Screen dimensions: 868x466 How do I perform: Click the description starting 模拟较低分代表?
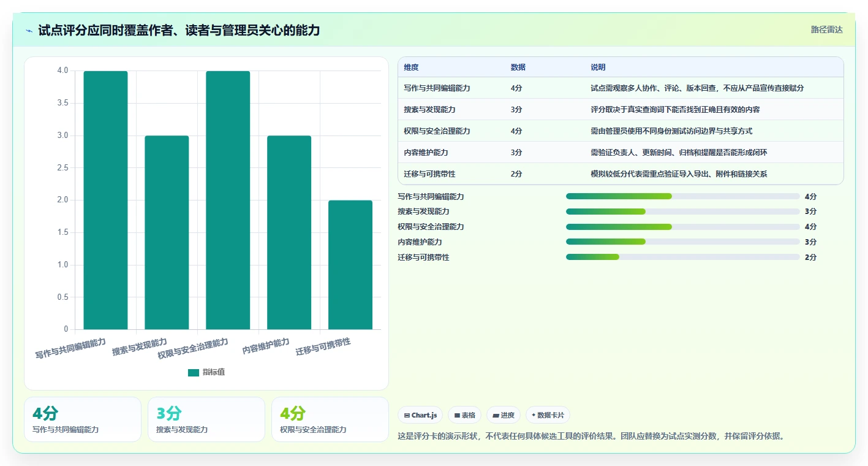(x=679, y=174)
